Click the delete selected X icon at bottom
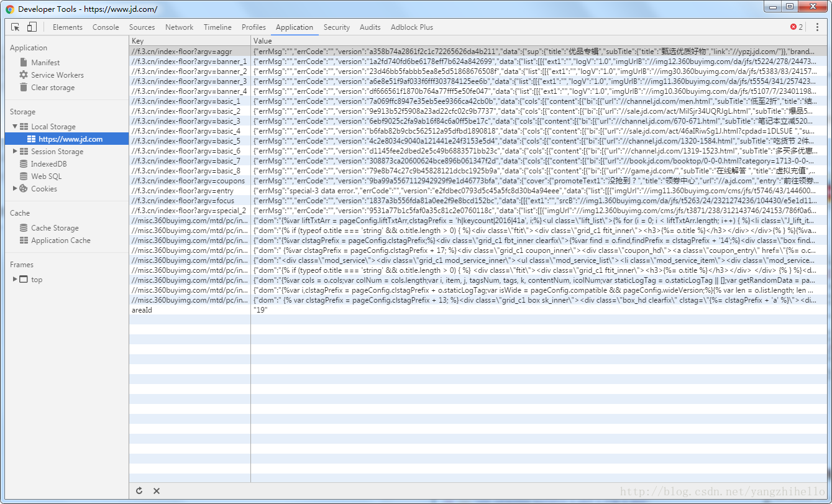The image size is (832, 504). pyautogui.click(x=157, y=491)
